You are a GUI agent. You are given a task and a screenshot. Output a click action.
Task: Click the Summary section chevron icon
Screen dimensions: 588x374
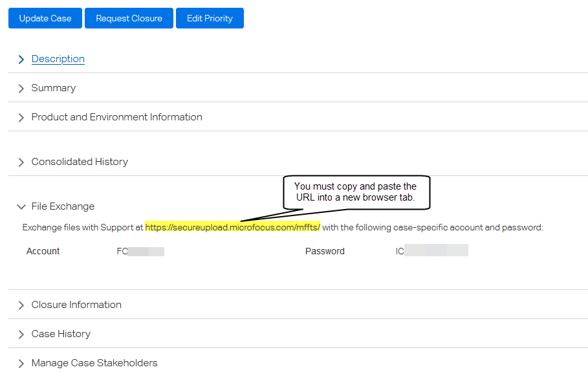pos(21,88)
